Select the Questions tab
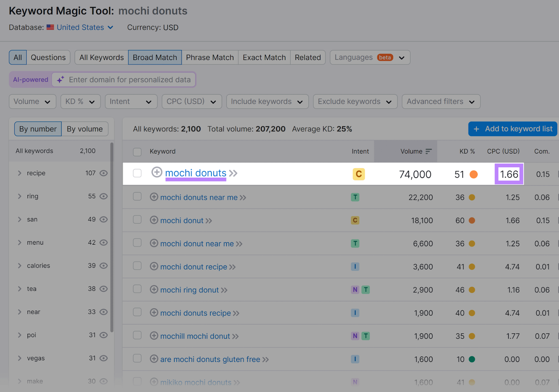Screen dimensions: 559x392 click(48, 57)
